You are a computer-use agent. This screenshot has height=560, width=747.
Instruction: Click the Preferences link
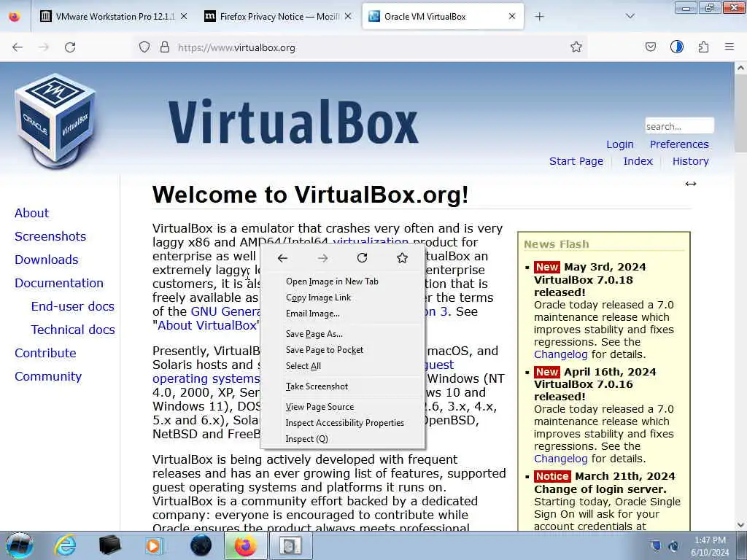click(x=679, y=144)
